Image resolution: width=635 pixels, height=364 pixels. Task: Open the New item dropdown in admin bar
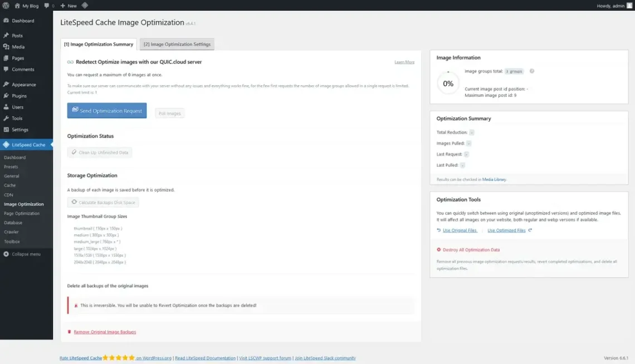(x=68, y=6)
